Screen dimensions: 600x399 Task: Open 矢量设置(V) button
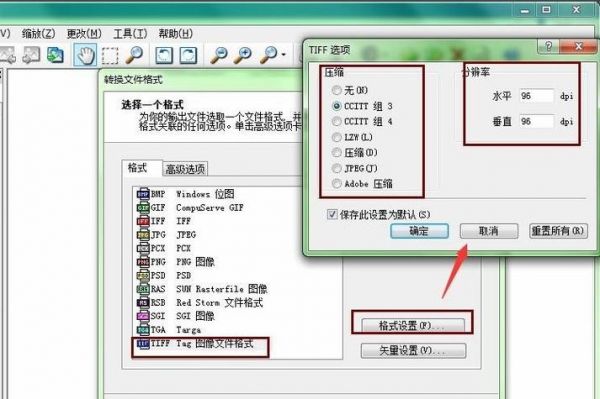(413, 350)
